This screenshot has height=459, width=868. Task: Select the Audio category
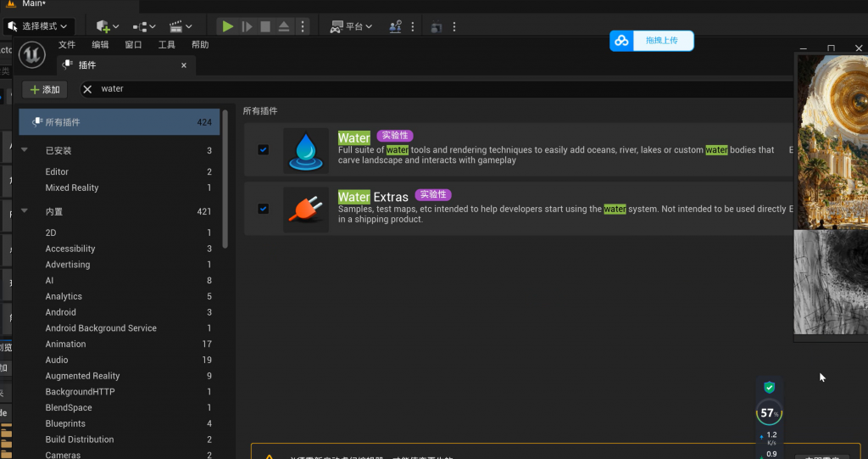119,360
